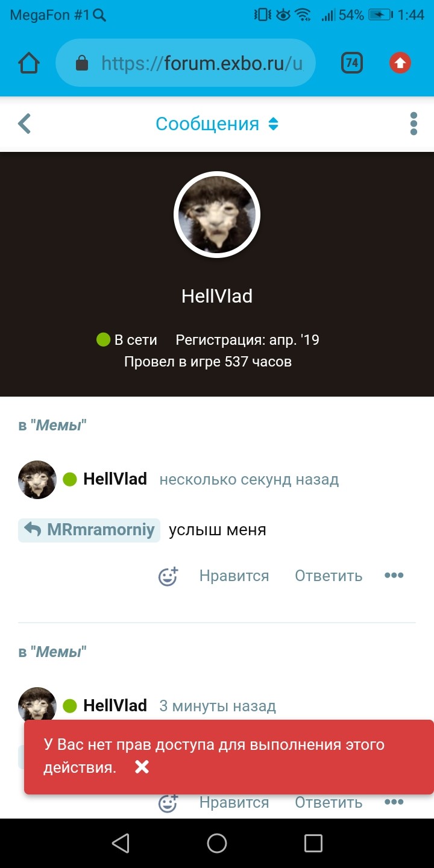Follow the MRmramorniy reply mention
The height and width of the screenshot is (868, 434).
click(x=89, y=530)
